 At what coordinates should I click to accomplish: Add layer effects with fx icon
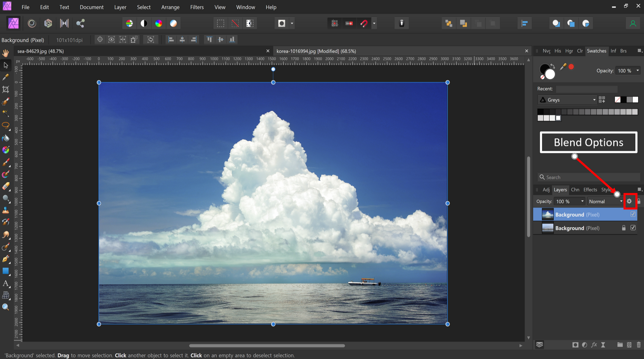click(x=594, y=345)
